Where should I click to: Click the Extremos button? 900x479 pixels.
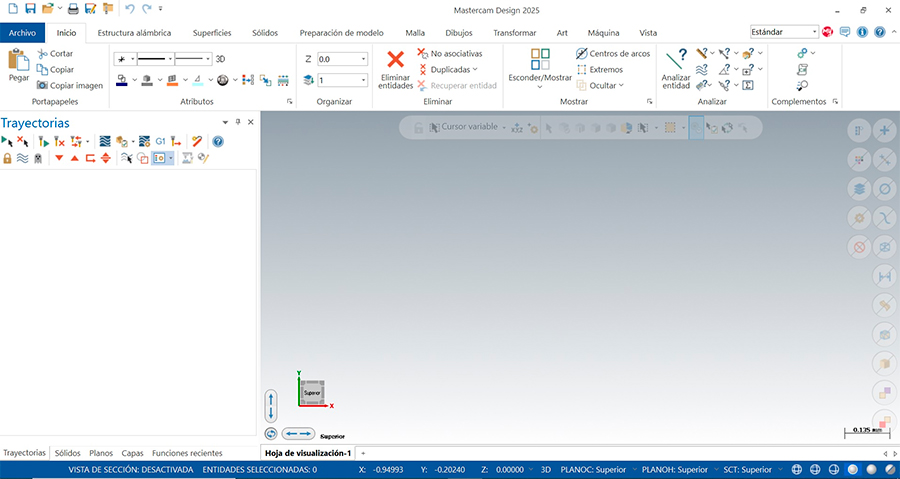(x=605, y=69)
